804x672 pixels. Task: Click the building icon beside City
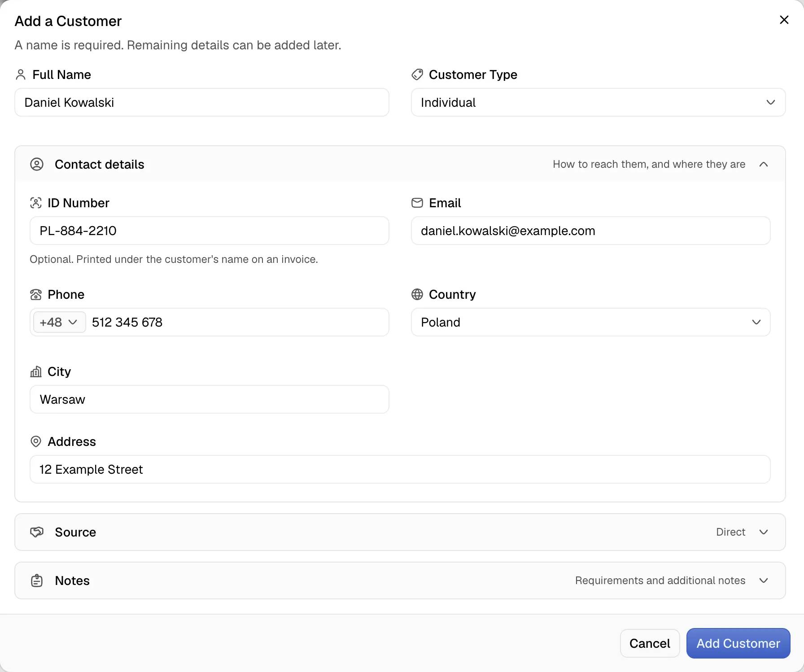(36, 371)
